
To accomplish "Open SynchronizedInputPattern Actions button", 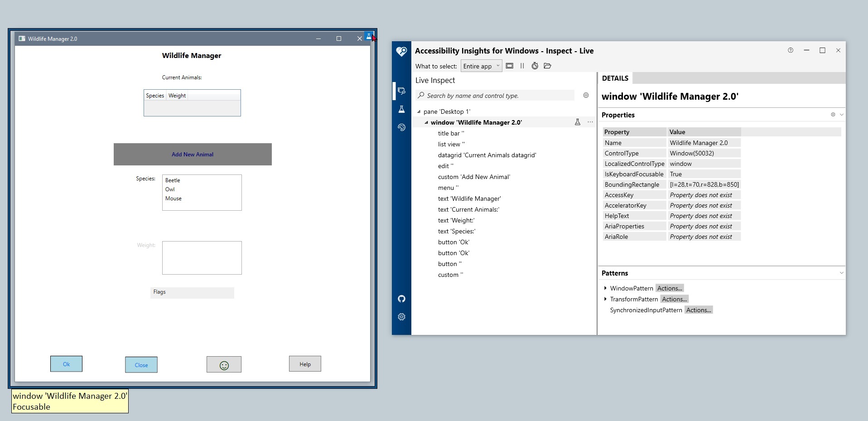I will pyautogui.click(x=699, y=310).
